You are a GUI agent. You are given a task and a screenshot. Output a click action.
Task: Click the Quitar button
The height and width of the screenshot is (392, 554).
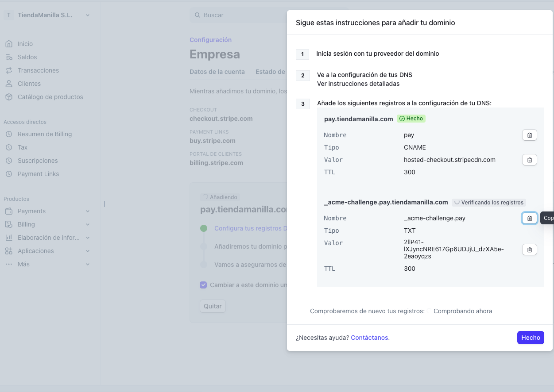click(213, 306)
